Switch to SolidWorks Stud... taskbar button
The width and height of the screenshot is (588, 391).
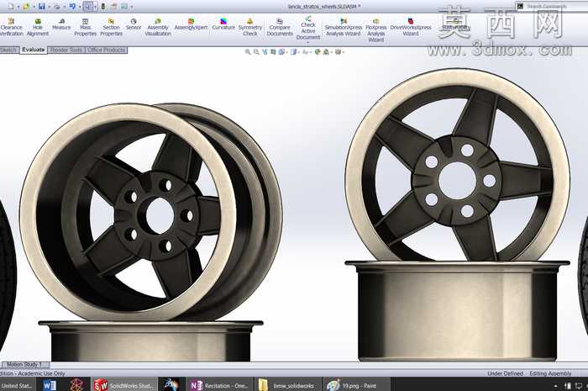(x=123, y=385)
